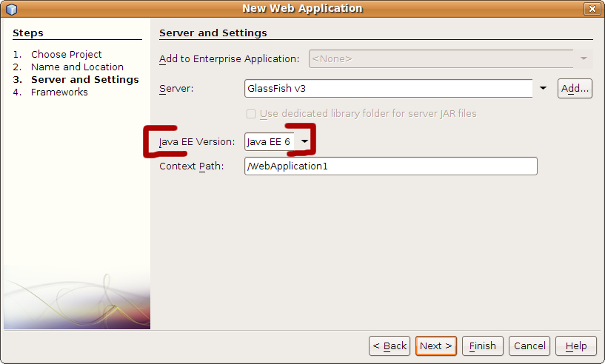
Task: Click the NetBeans cube icon in title bar
Action: 12,9
